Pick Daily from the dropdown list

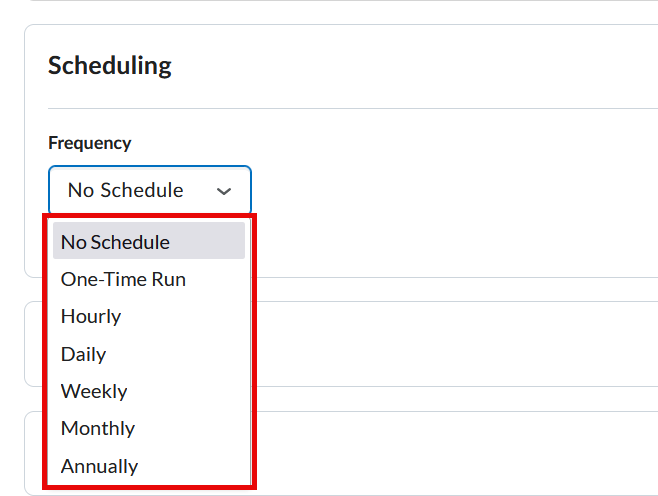[83, 354]
